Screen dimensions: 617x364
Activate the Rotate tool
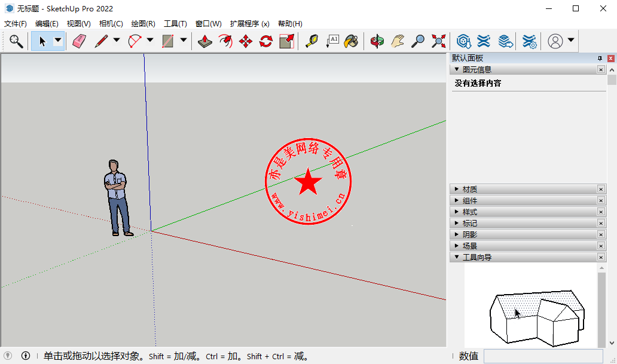pos(267,41)
